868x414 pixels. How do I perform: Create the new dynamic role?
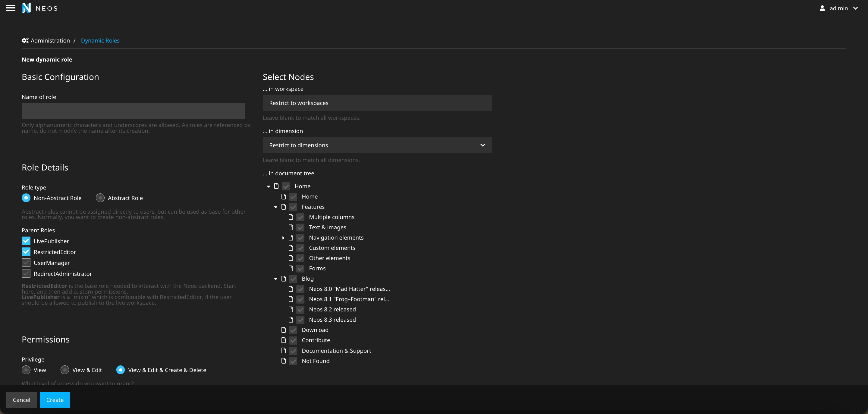pos(55,400)
